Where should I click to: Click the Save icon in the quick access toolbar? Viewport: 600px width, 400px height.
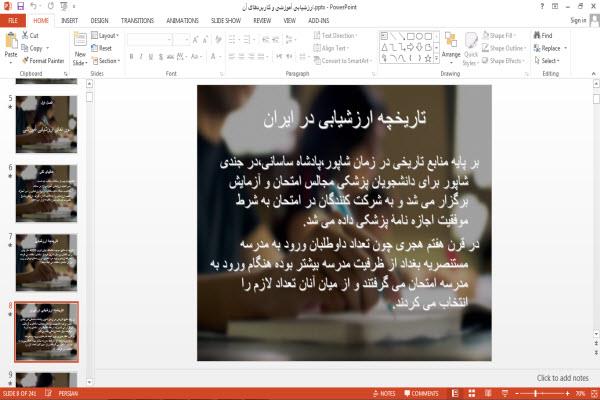click(20, 6)
